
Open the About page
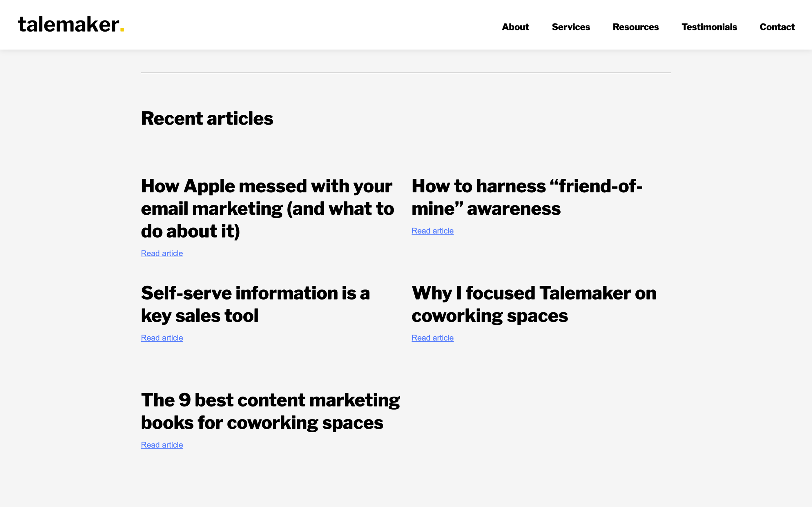coord(515,27)
